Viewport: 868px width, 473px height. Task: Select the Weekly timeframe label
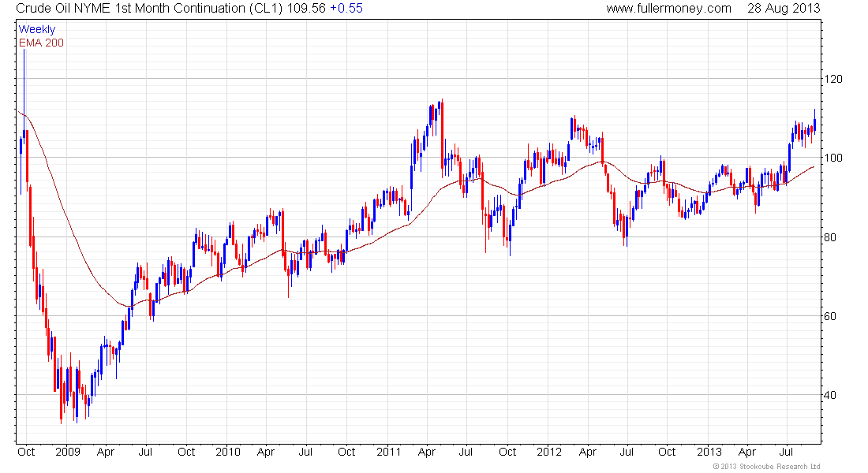(37, 29)
